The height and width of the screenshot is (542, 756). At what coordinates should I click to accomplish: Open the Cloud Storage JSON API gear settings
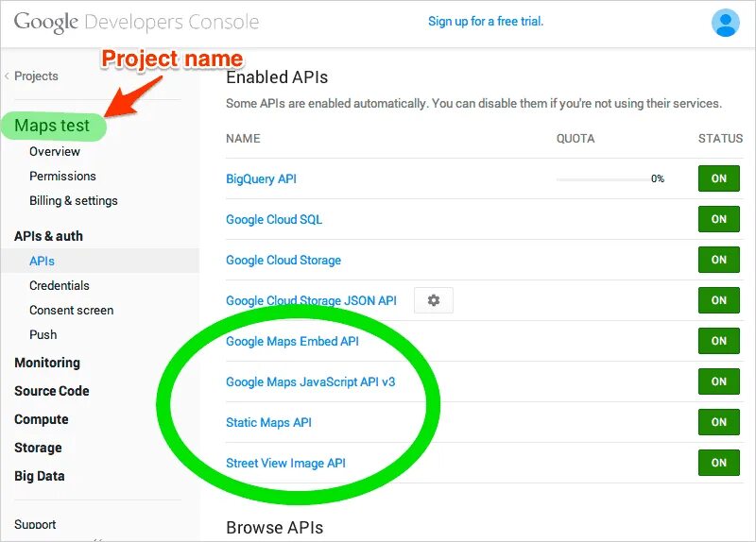pos(434,300)
